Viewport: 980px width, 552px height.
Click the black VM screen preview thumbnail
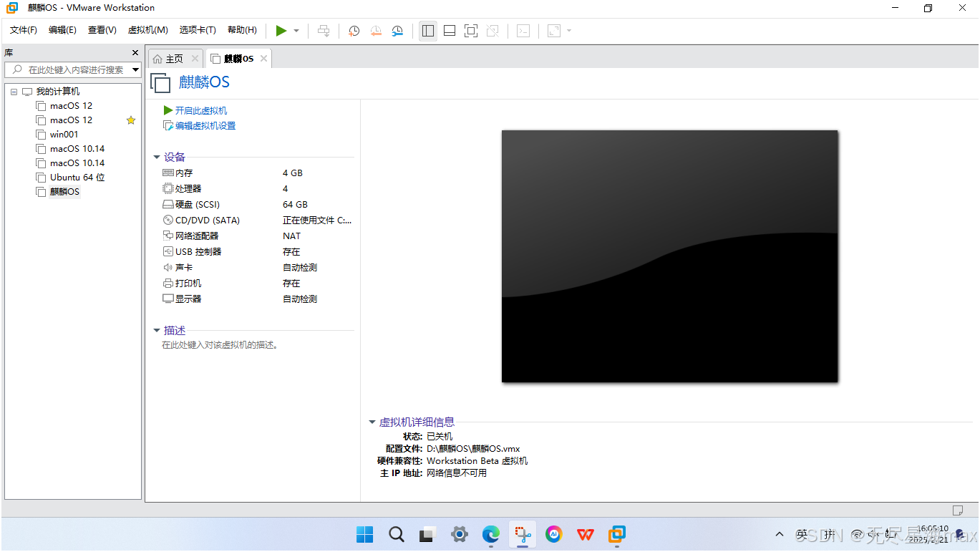669,256
